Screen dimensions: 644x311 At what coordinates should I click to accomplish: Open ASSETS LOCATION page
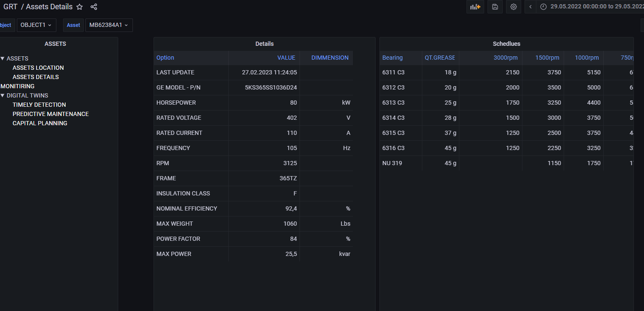pyautogui.click(x=38, y=68)
